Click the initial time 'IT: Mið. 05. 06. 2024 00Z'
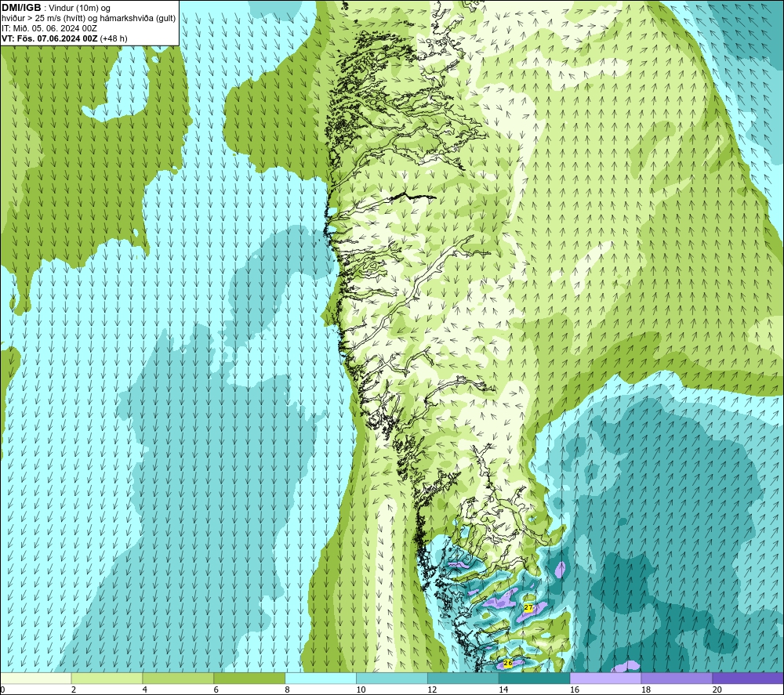This screenshot has width=784, height=695. pyautogui.click(x=49, y=28)
